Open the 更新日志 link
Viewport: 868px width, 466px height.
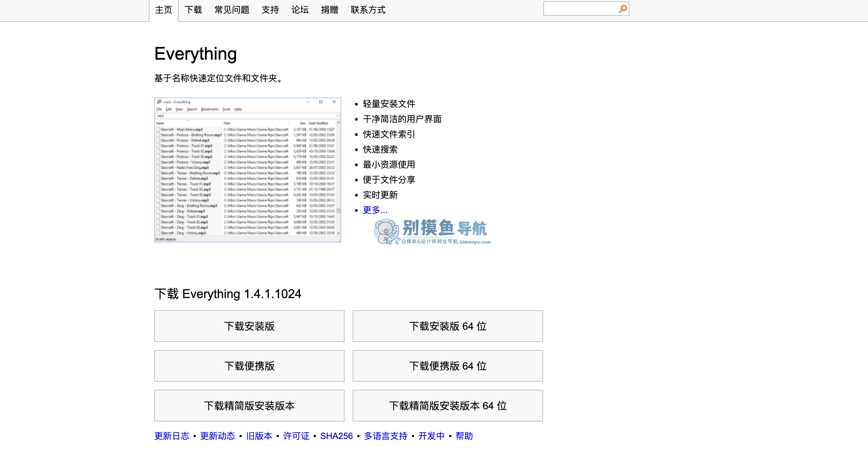pos(172,436)
